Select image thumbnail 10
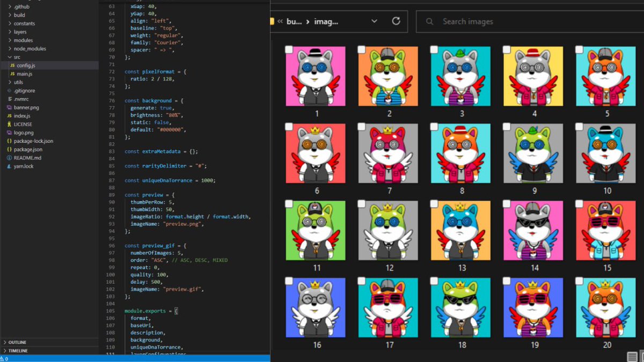Viewport: 644px width, 362px height. [606, 153]
